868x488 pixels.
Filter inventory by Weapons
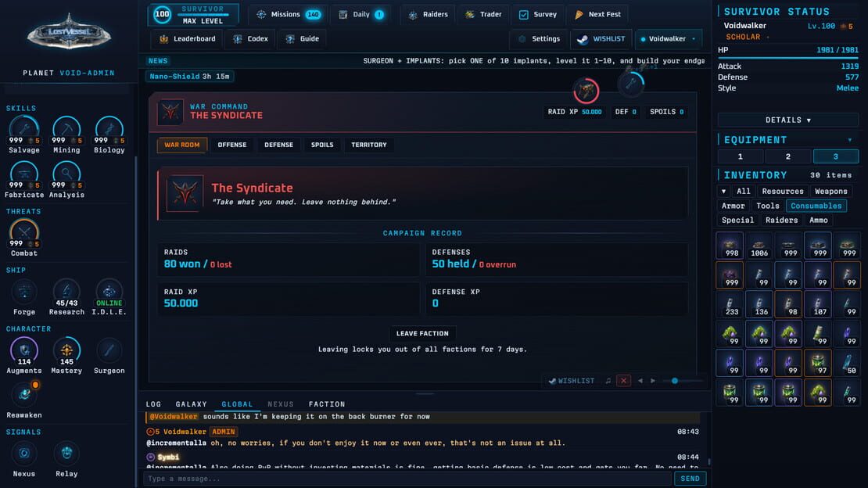[831, 192]
